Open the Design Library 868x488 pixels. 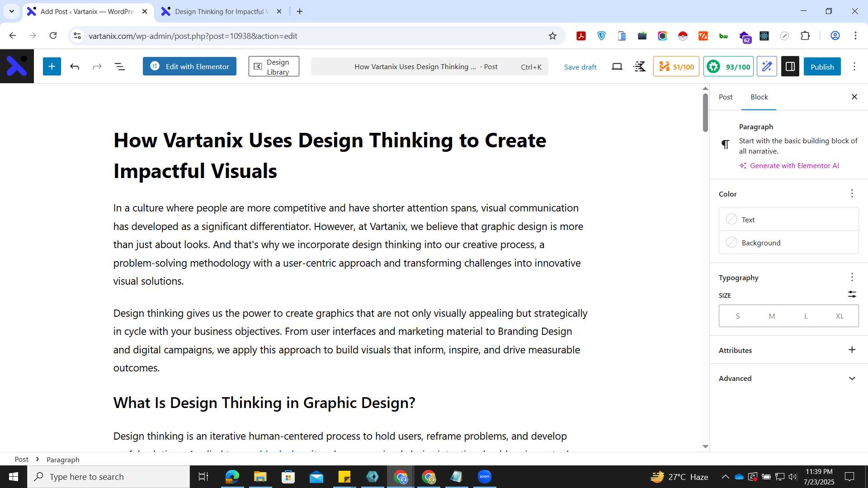274,66
